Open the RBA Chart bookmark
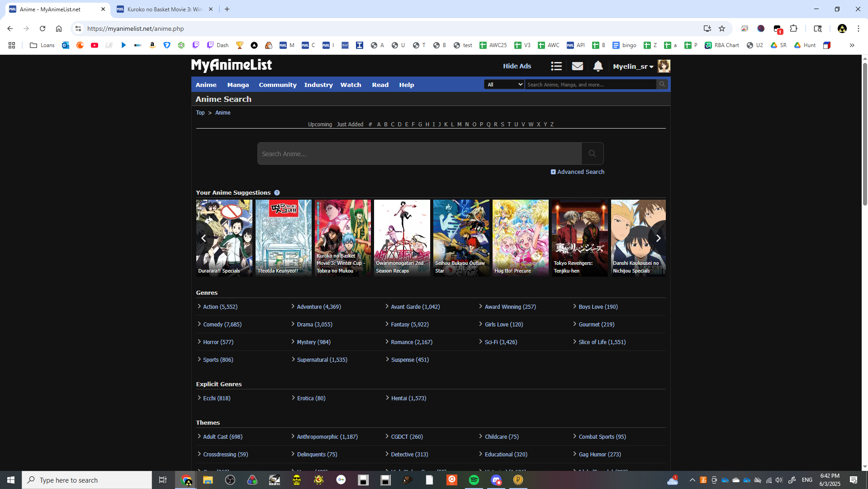The height and width of the screenshot is (489, 868). [721, 45]
